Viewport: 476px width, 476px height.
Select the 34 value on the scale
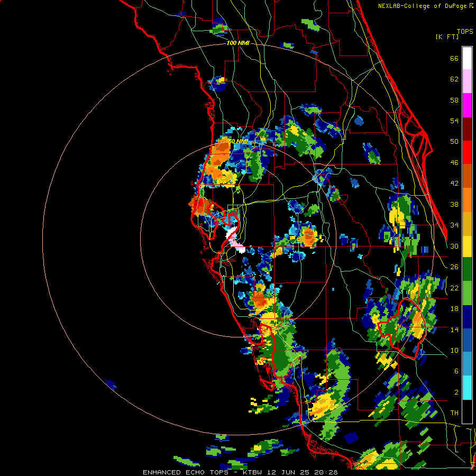point(454,225)
